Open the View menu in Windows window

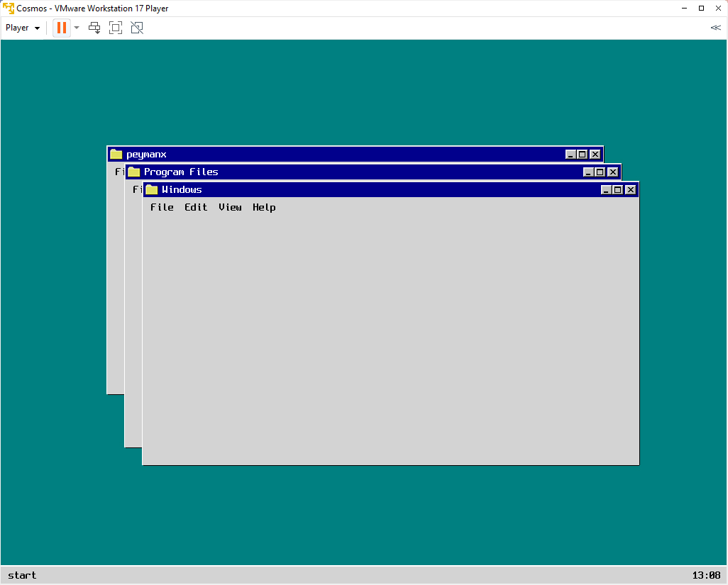pos(230,207)
